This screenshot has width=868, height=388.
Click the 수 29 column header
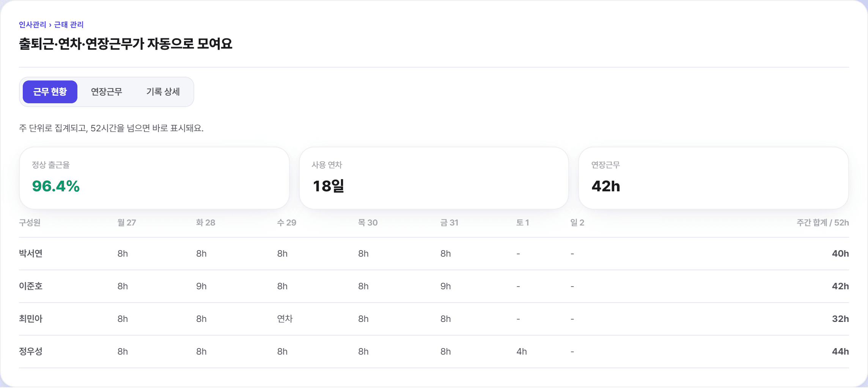287,222
